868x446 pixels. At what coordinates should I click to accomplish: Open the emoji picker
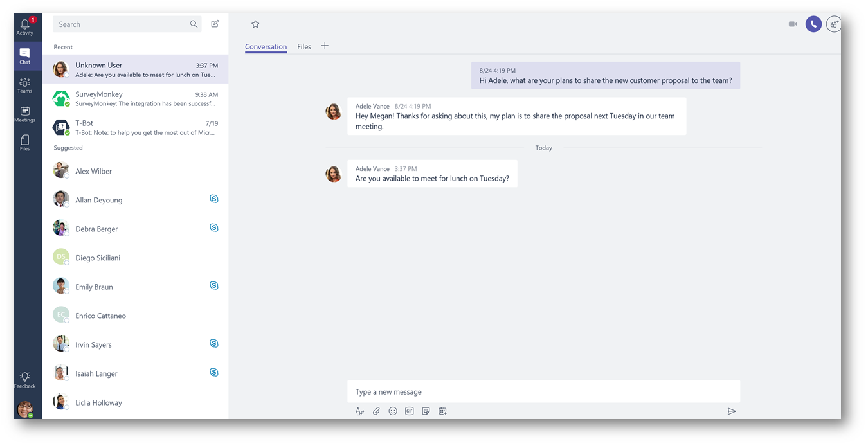tap(393, 411)
